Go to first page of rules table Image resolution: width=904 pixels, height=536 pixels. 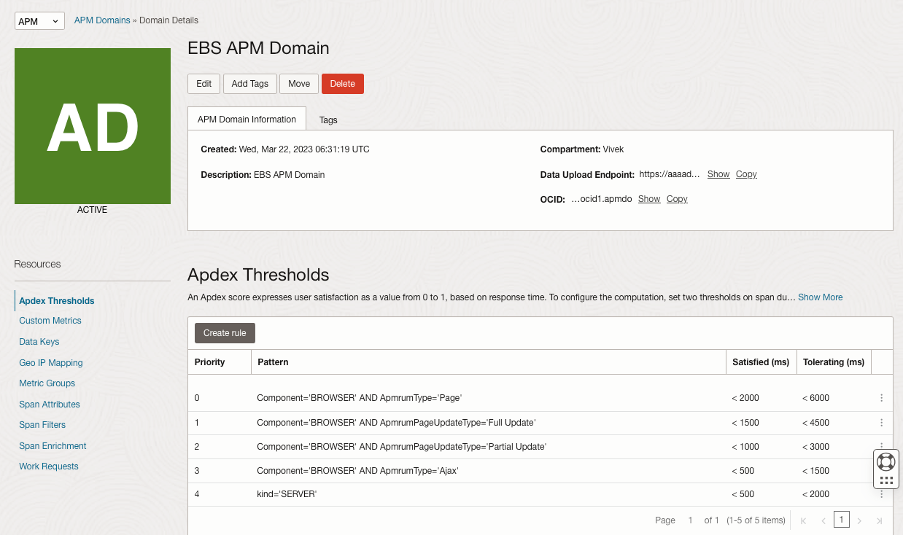pos(803,520)
